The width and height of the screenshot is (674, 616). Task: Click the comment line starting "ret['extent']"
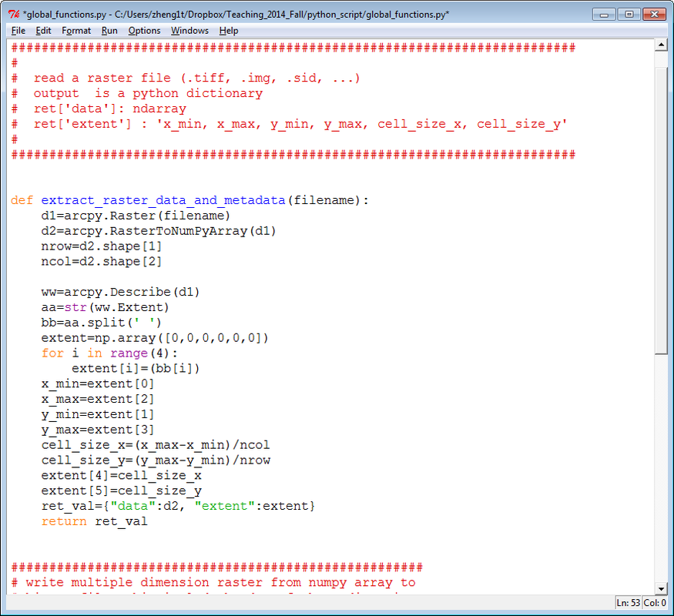click(300, 124)
